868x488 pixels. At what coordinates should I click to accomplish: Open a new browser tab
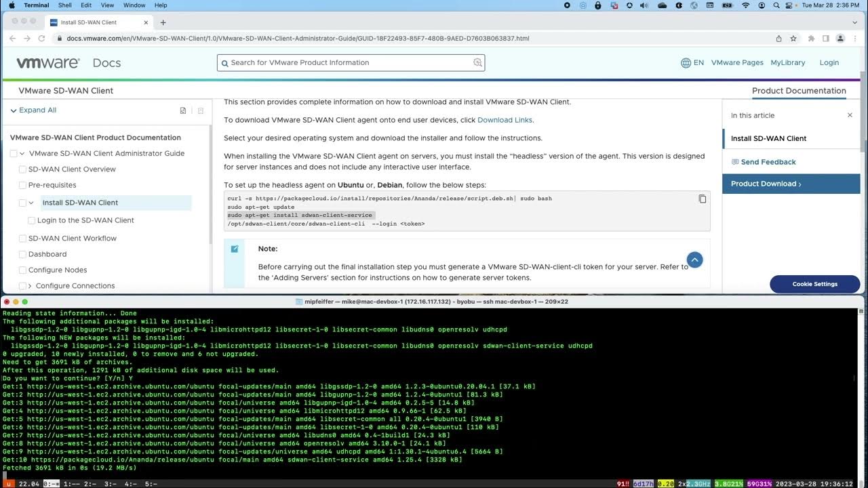coord(163,22)
